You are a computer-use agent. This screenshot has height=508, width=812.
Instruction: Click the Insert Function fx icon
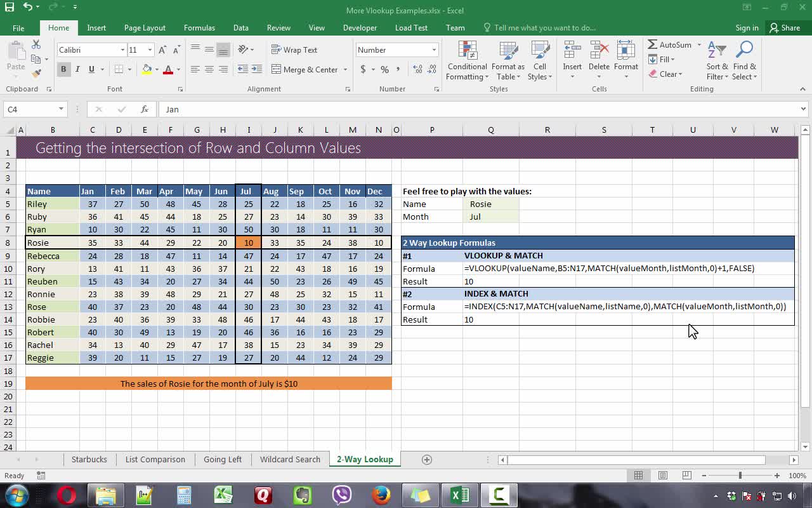pos(144,109)
